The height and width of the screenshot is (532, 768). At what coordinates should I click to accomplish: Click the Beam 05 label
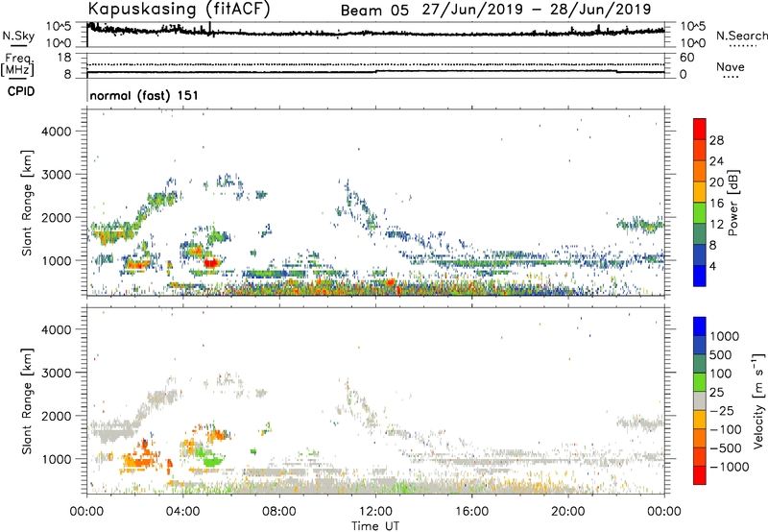coord(374,11)
